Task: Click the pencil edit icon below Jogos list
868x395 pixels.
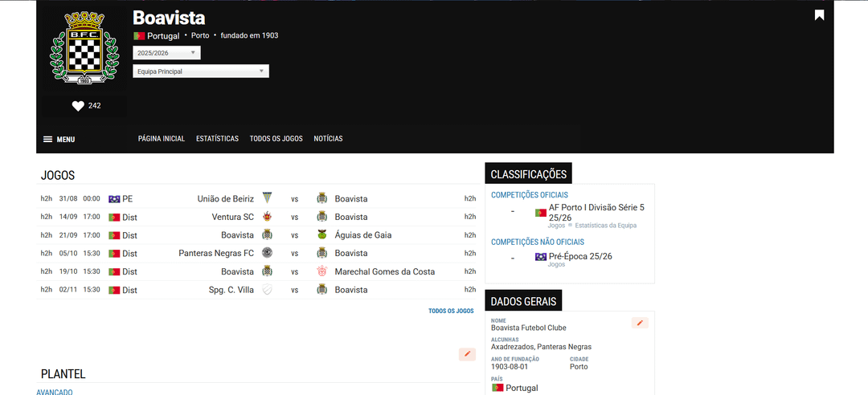Action: (467, 354)
